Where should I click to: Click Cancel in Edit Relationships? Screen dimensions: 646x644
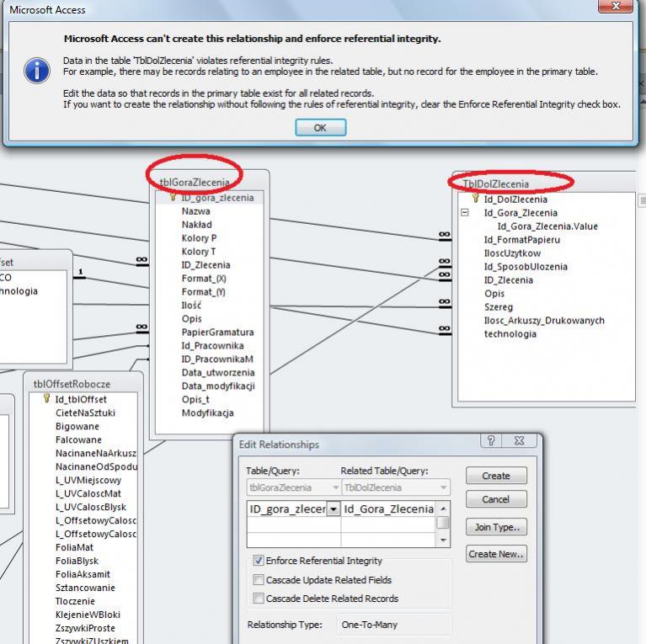496,499
